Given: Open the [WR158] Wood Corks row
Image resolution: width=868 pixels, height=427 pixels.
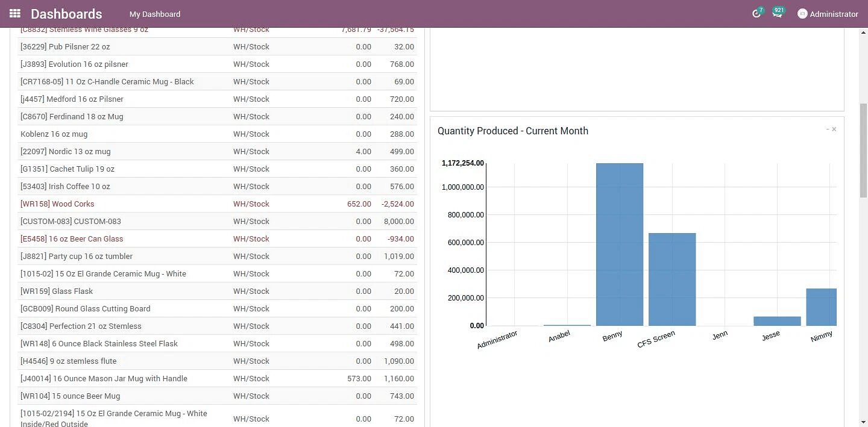Looking at the screenshot, I should pyautogui.click(x=57, y=204).
